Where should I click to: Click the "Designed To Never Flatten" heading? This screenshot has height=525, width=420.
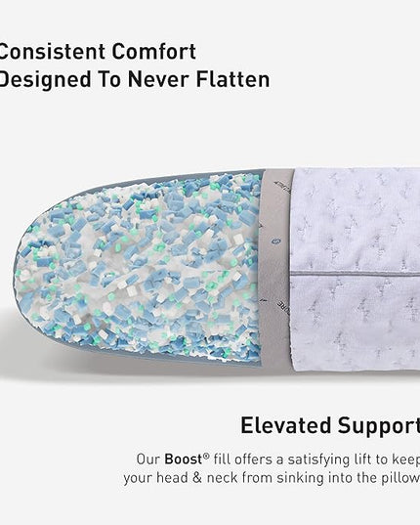[135, 80]
